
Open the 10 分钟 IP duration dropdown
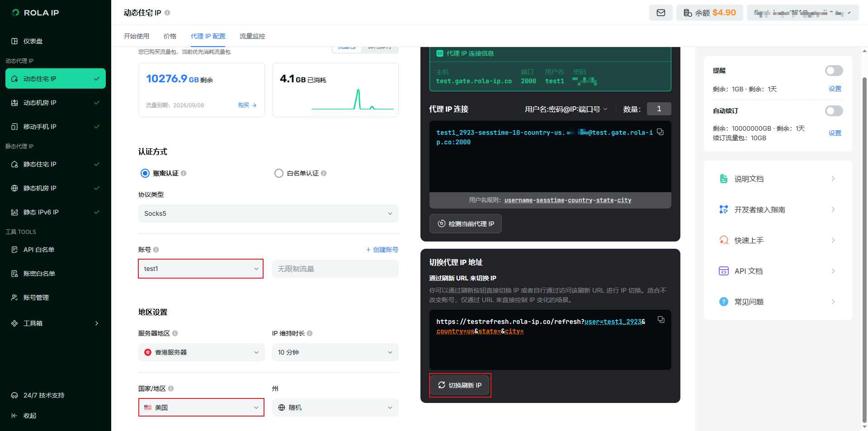click(335, 352)
